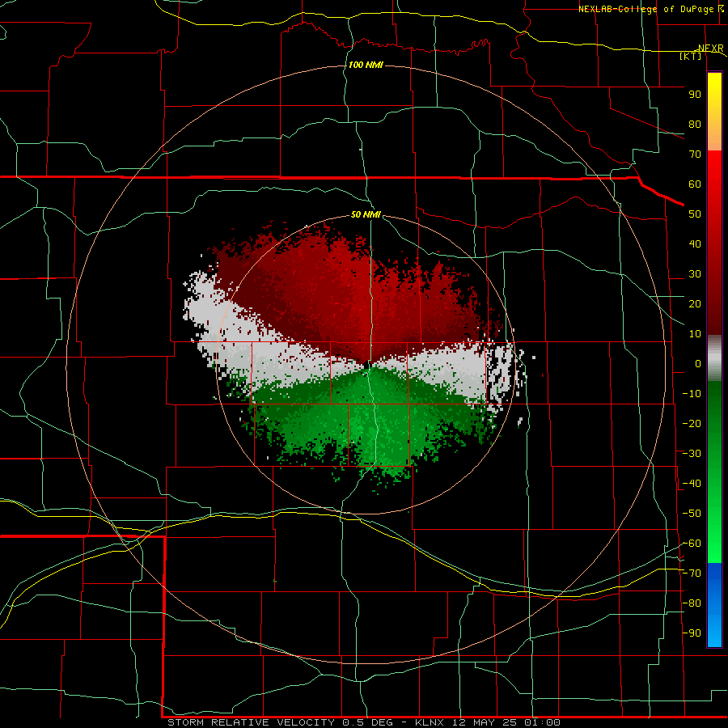Click the positive 40 value on the velocity scale
The height and width of the screenshot is (728, 728).
695,243
